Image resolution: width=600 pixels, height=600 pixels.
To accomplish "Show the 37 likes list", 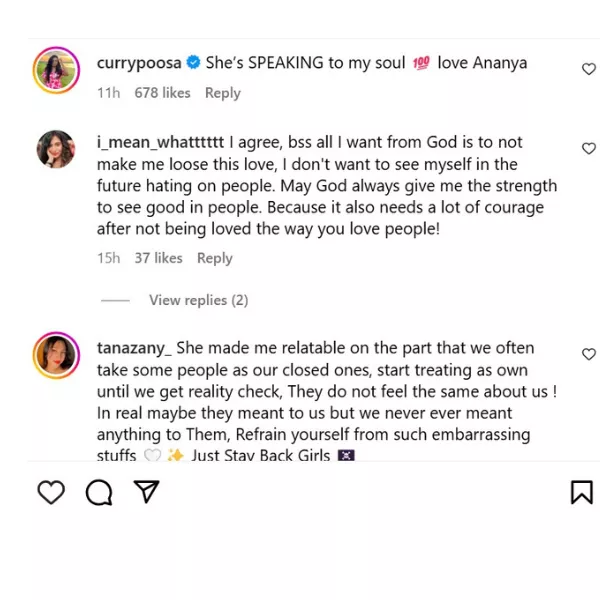I will point(158,258).
